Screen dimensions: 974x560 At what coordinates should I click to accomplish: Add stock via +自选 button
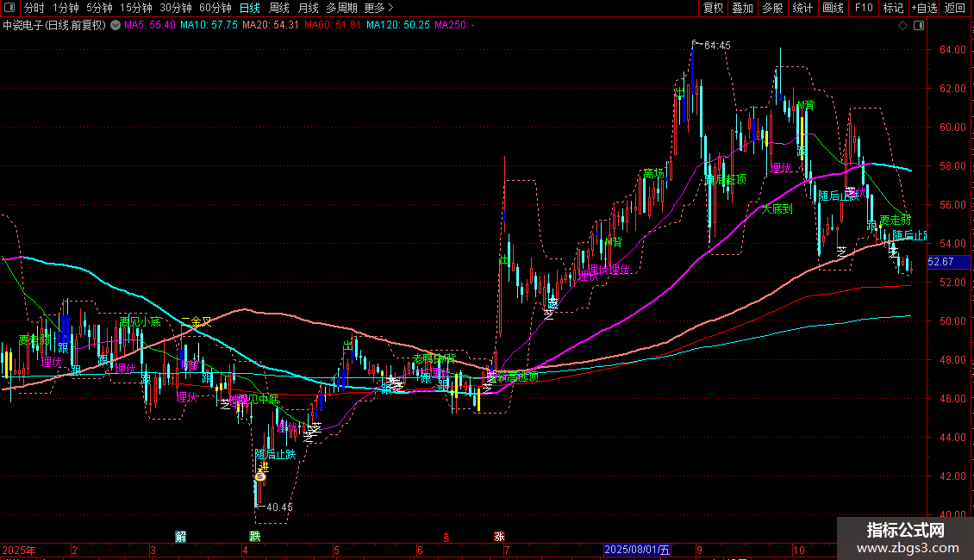924,8
